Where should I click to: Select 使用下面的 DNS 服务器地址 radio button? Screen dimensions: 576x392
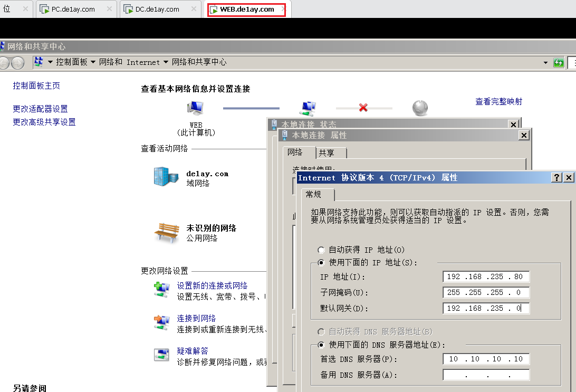click(321, 345)
